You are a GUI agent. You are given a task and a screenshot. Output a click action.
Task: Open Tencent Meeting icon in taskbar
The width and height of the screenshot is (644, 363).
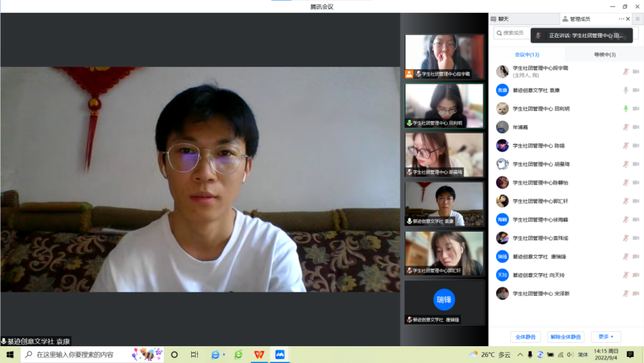tap(280, 354)
